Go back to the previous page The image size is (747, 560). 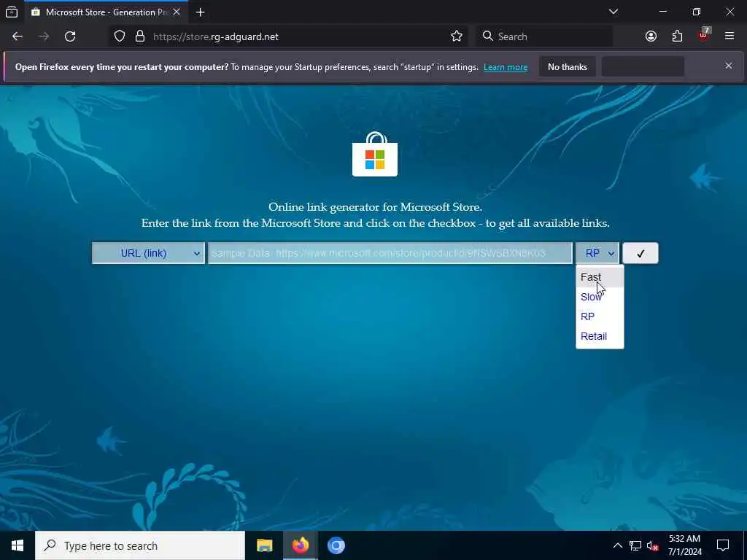(18, 36)
